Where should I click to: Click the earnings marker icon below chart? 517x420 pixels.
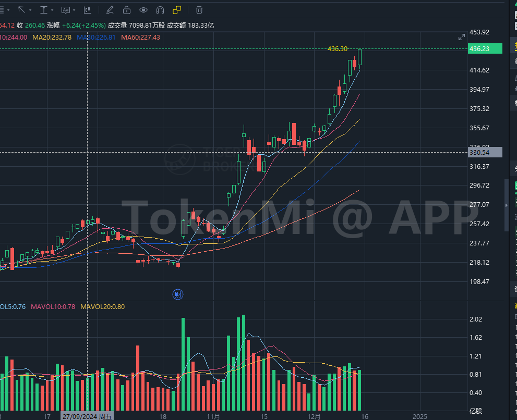click(x=177, y=294)
